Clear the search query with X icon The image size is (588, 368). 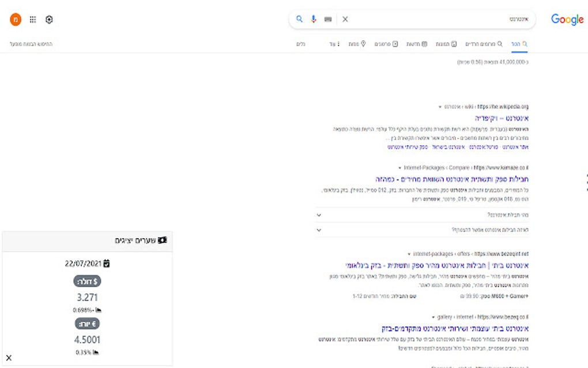point(345,19)
